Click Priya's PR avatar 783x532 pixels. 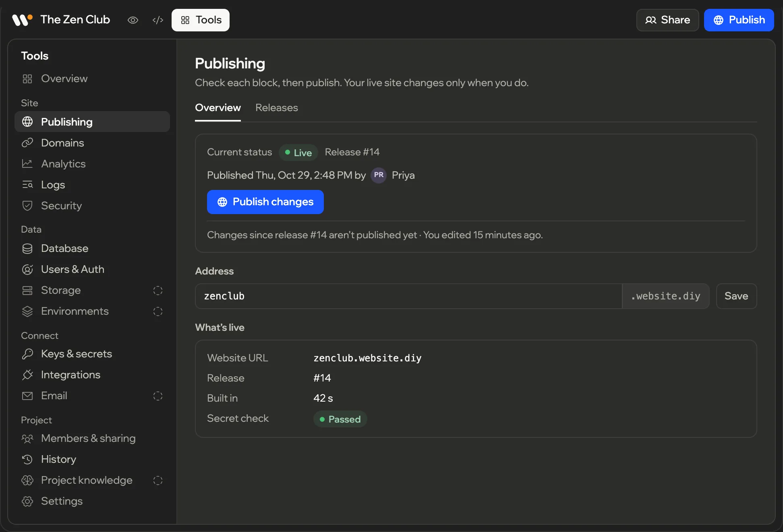click(x=379, y=175)
